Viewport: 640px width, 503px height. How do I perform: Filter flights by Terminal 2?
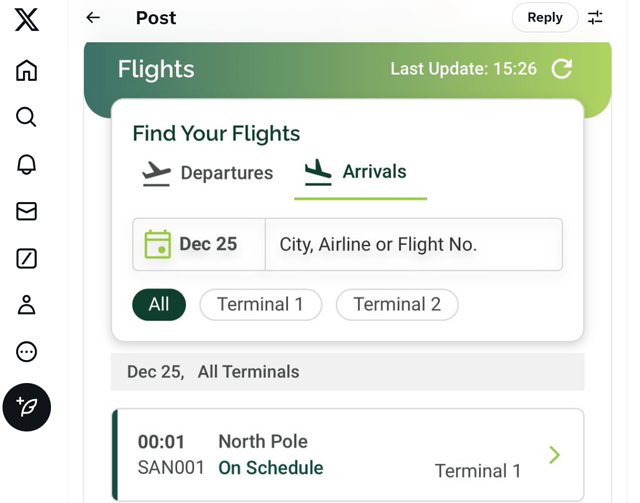(397, 305)
